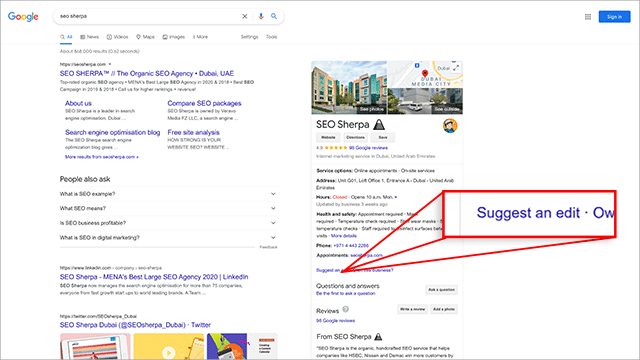
Task: Expand 'What SEO means?' question
Action: [x=168, y=208]
